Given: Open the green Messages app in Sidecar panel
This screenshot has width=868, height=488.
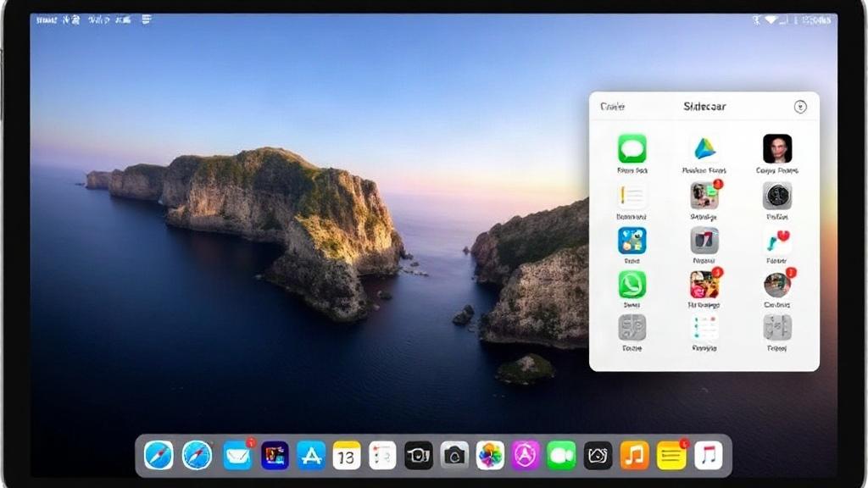Looking at the screenshot, I should (632, 148).
